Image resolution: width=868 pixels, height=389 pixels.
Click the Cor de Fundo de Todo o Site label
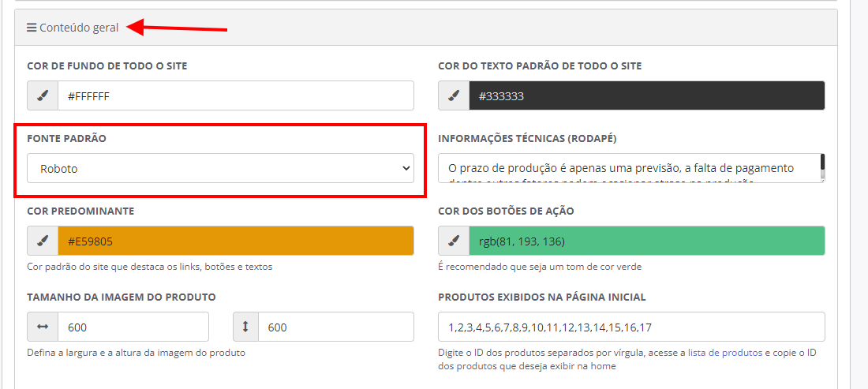coord(107,65)
